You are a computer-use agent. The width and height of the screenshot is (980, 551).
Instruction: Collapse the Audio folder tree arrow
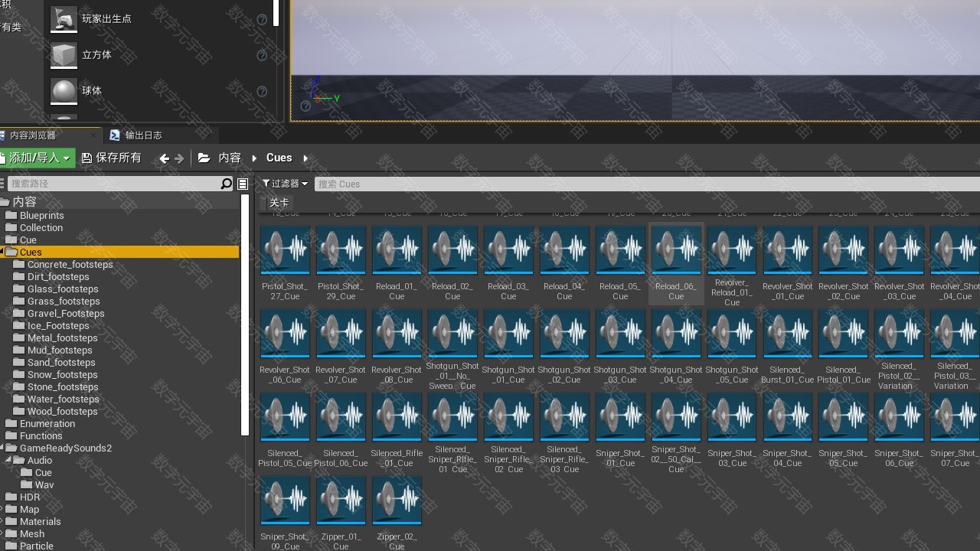tap(8, 461)
